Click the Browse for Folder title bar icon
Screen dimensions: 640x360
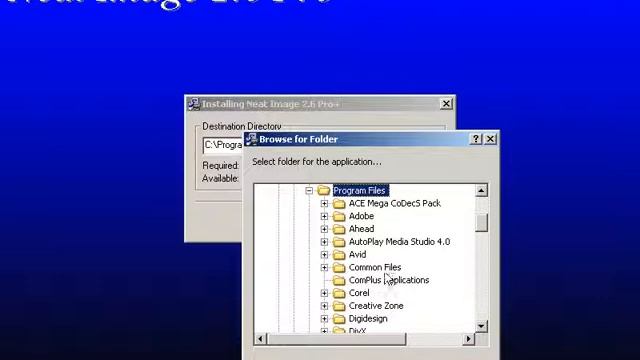pyautogui.click(x=251, y=139)
